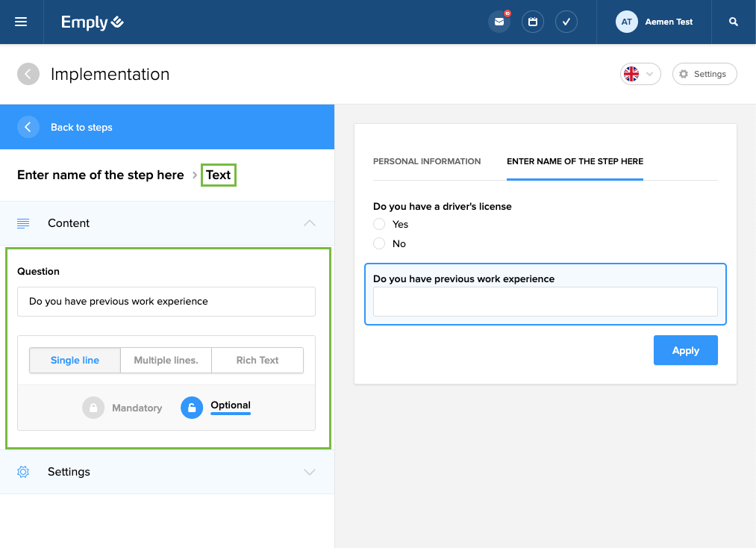Click the AT user avatar
This screenshot has width=756, height=548.
coord(626,22)
